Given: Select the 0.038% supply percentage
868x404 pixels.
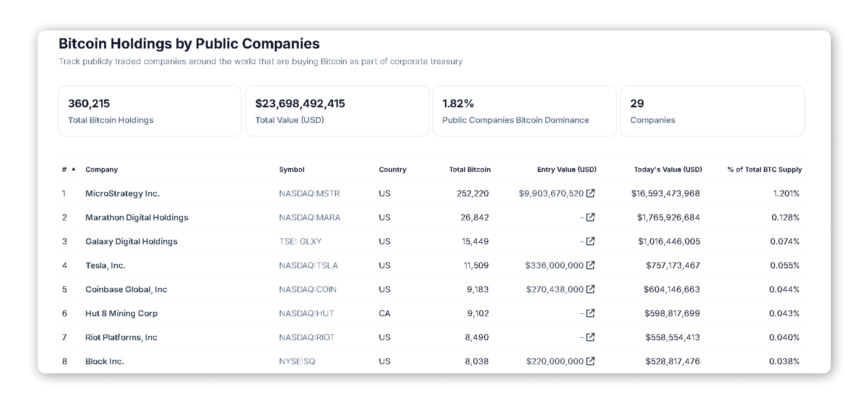Looking at the screenshot, I should 784,361.
